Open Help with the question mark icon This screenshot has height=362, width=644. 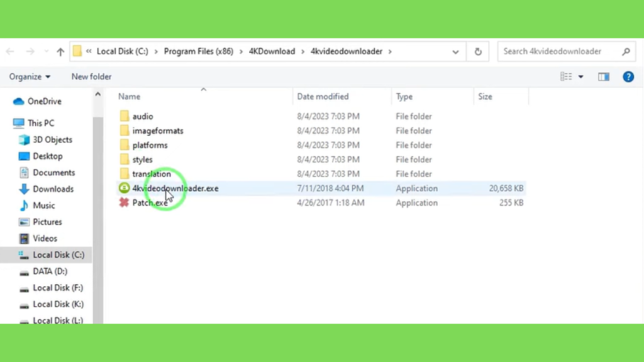click(x=628, y=77)
